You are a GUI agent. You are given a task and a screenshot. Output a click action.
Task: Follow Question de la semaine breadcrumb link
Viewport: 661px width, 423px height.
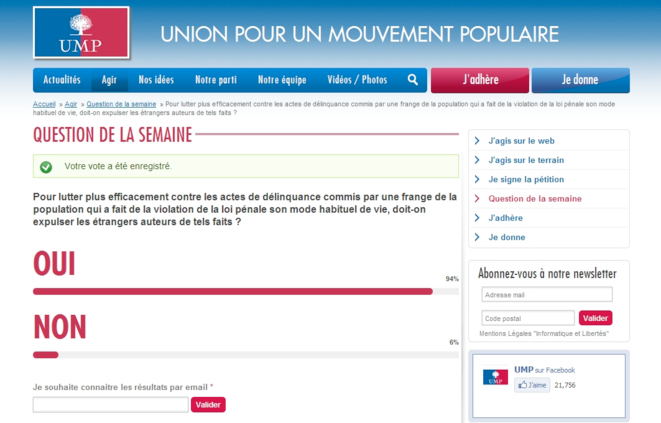pyautogui.click(x=121, y=104)
